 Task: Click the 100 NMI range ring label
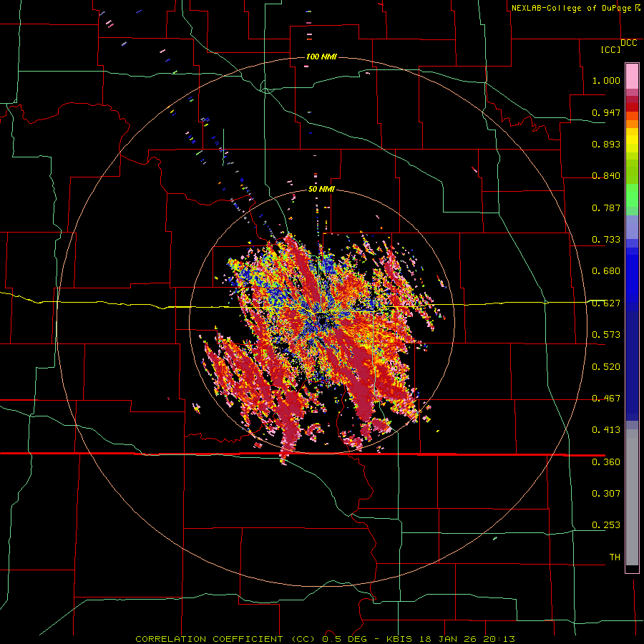coord(321,57)
